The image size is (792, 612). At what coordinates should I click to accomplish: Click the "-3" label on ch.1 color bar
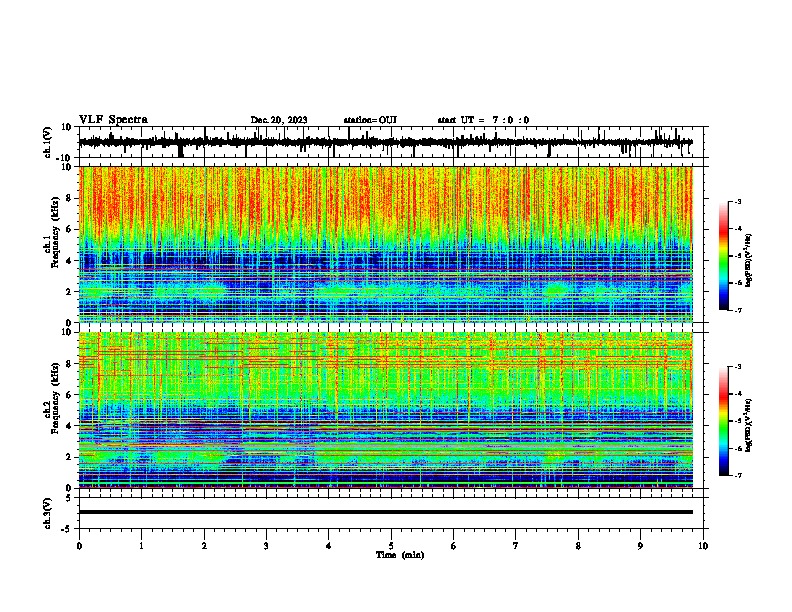tap(737, 201)
